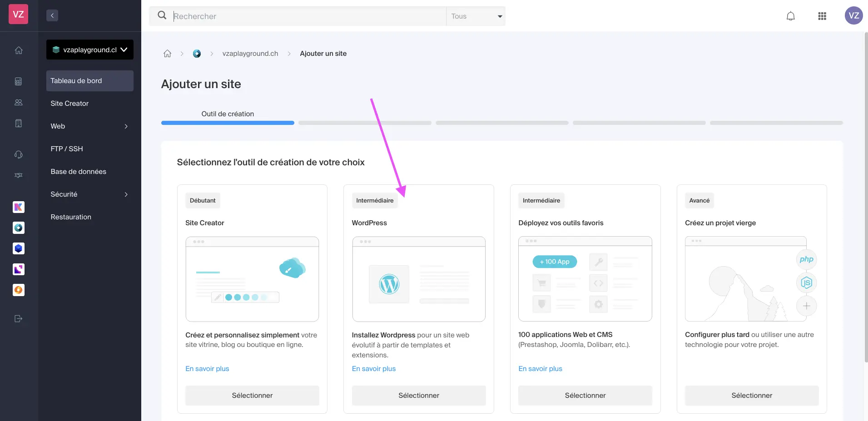
Task: Click the handshake partner icon
Action: (19, 175)
